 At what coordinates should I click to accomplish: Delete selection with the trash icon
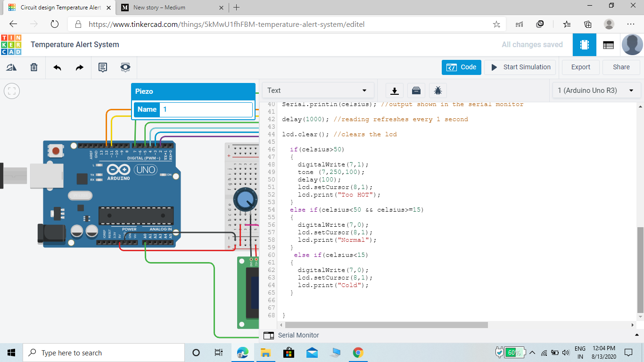34,67
